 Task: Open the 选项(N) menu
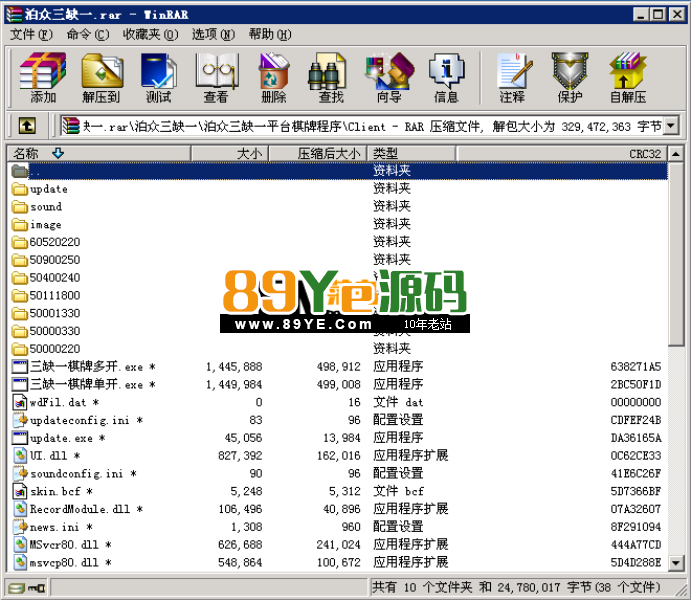tap(213, 34)
